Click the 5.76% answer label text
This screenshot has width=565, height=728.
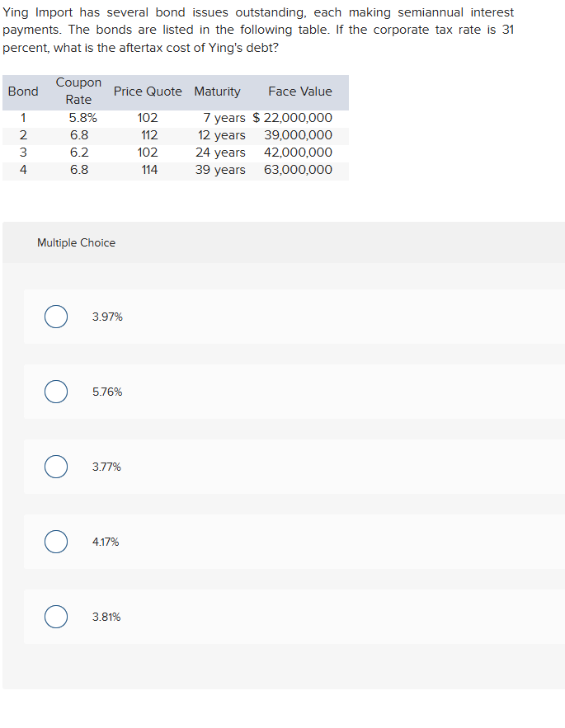106,392
